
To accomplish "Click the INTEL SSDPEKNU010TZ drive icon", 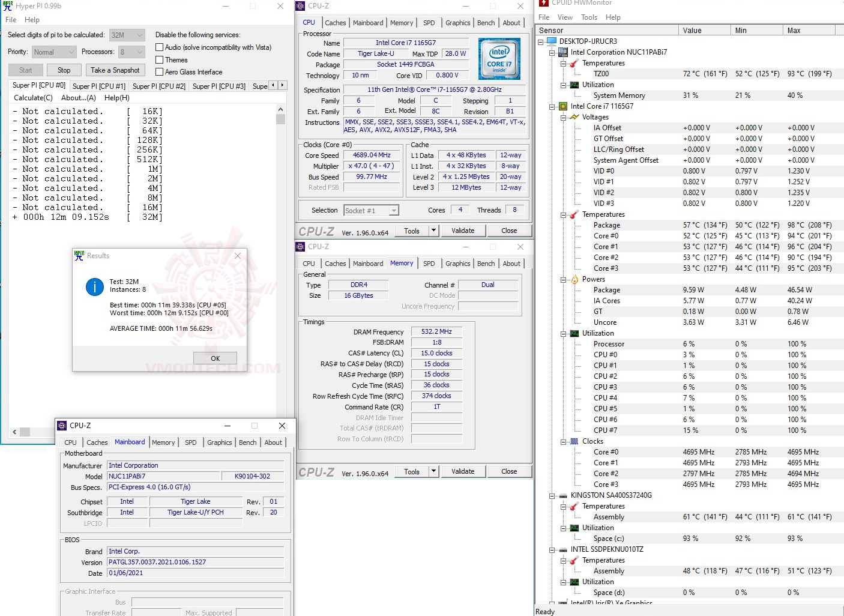I will pos(563,549).
